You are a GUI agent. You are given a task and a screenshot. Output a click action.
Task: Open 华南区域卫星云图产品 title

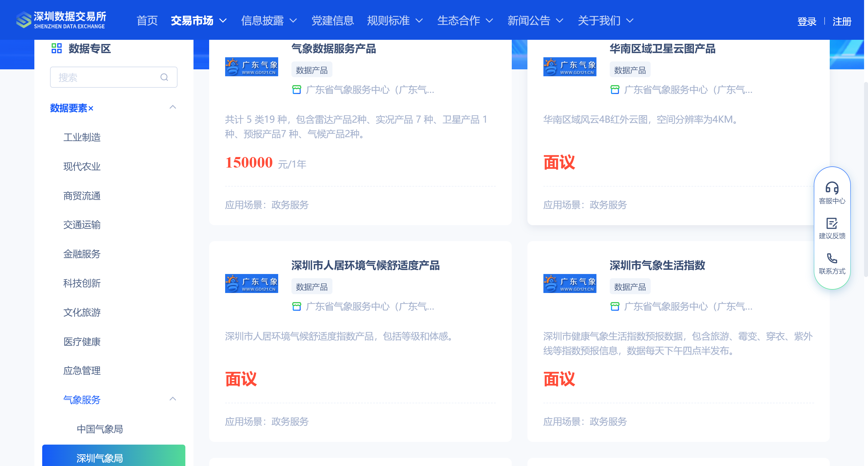point(662,49)
